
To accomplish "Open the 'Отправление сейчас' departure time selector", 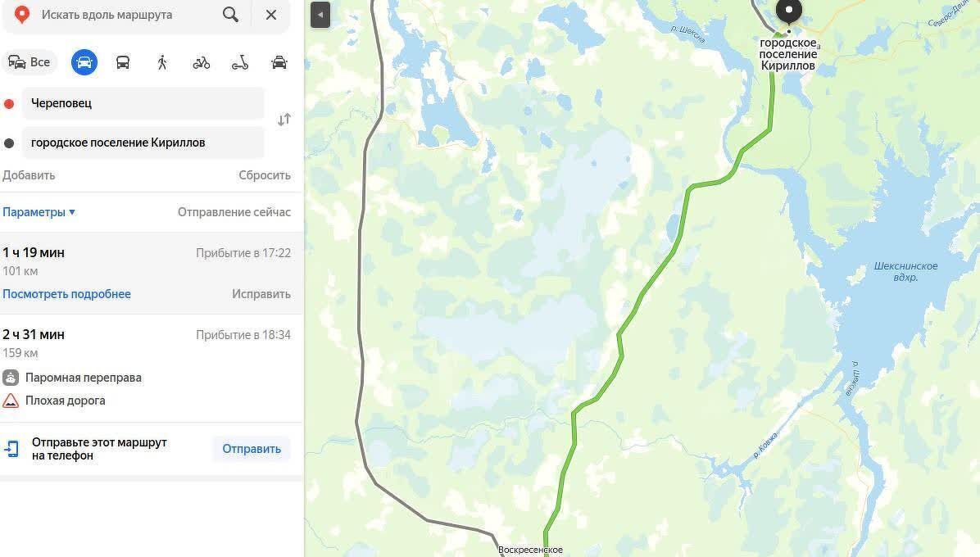I will pos(234,212).
